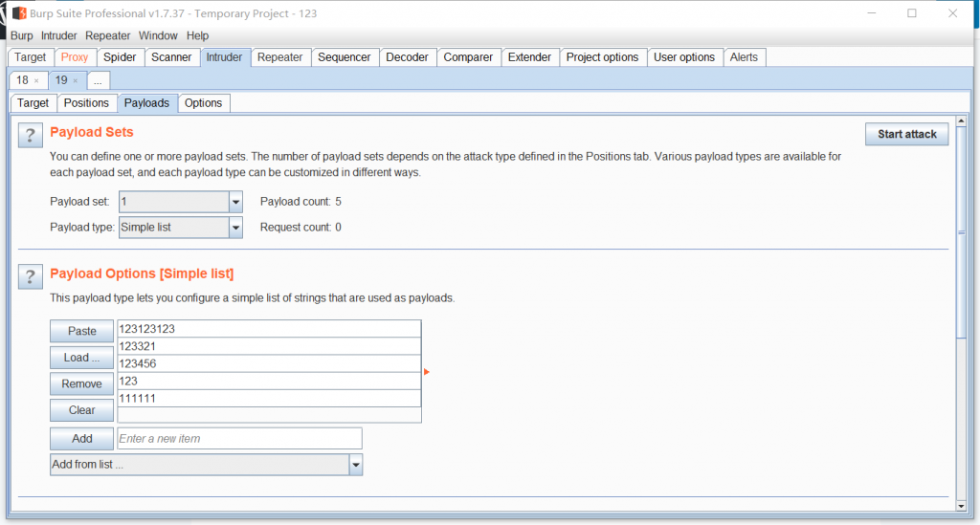Switch to the Positions sub-tab
This screenshot has width=980, height=525.
(86, 103)
